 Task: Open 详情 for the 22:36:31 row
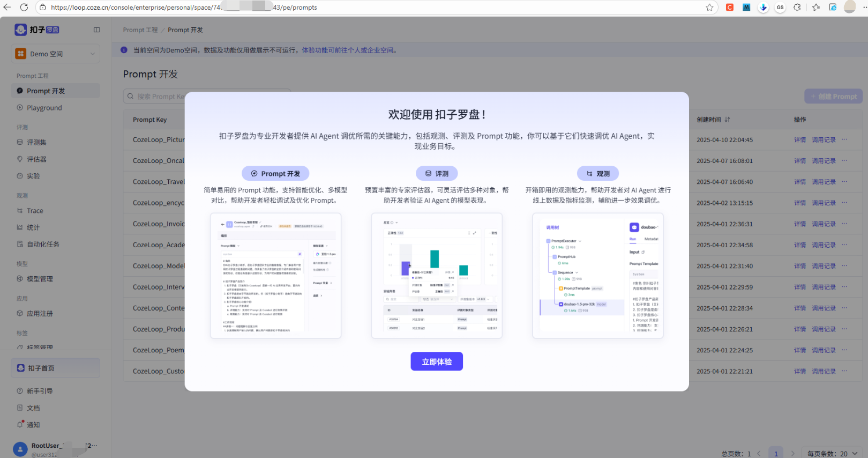(x=800, y=224)
